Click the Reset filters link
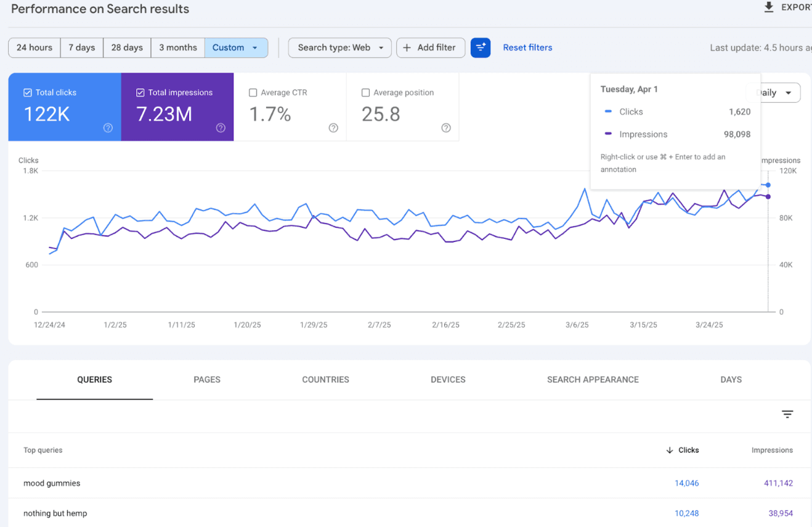The width and height of the screenshot is (812, 527). pos(527,48)
